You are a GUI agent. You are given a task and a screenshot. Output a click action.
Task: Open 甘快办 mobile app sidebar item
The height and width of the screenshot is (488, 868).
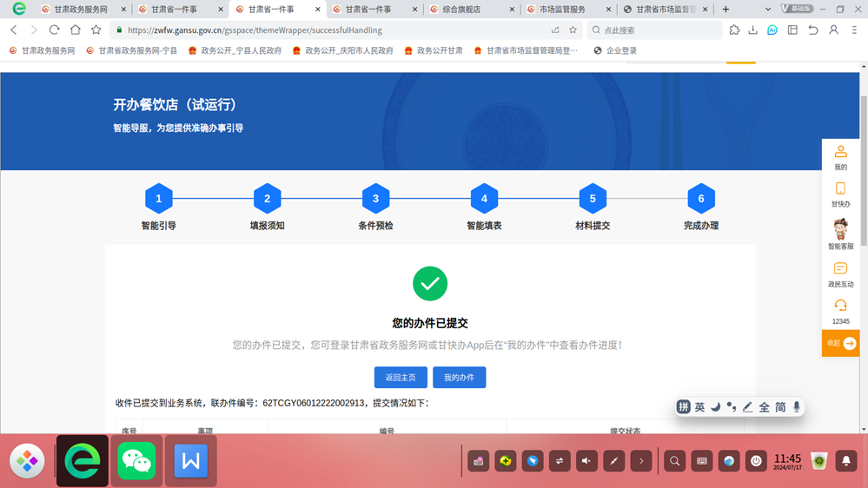[x=840, y=195]
